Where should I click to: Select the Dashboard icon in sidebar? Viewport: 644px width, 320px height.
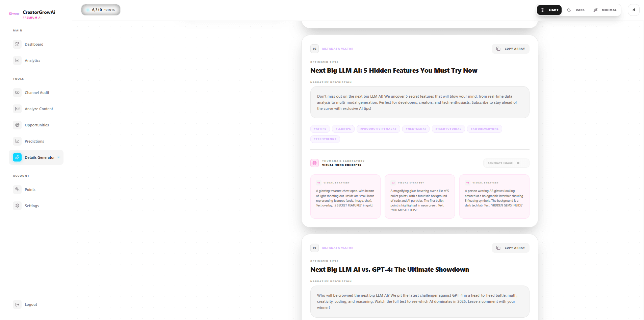(x=17, y=44)
